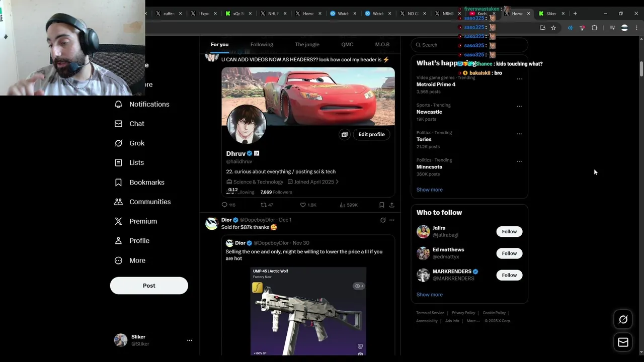Select the For you timeline tab
644x362 pixels.
point(219,45)
